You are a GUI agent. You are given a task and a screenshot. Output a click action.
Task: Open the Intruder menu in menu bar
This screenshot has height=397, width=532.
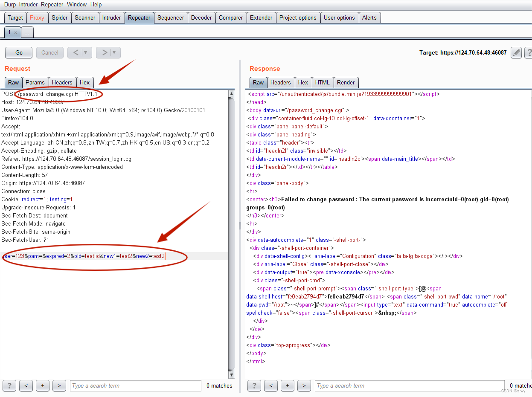coord(28,4)
